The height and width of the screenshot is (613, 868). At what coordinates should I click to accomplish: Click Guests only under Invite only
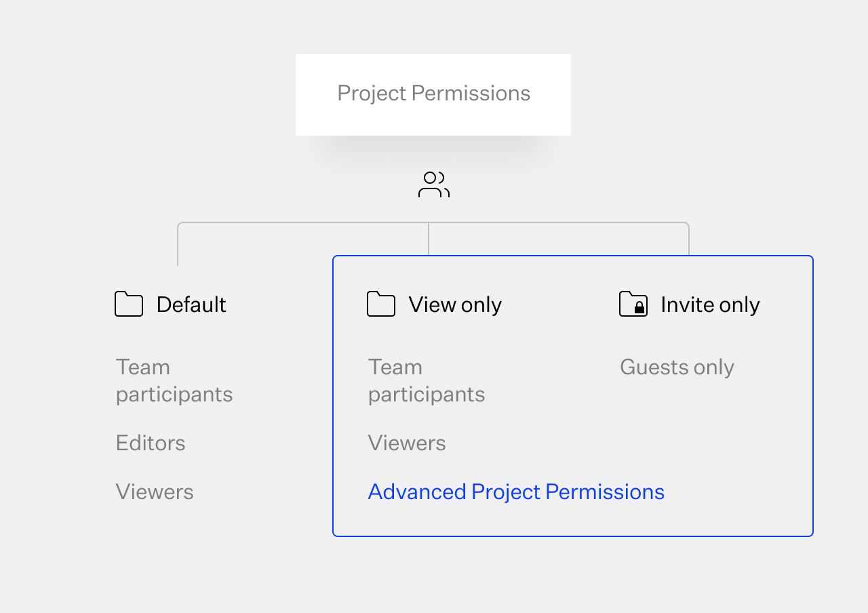coord(677,367)
